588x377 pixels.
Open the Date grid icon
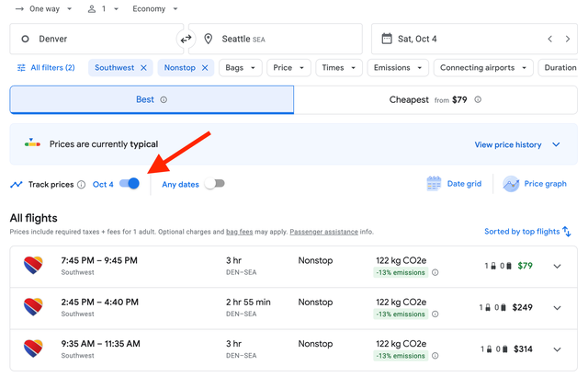pos(434,184)
